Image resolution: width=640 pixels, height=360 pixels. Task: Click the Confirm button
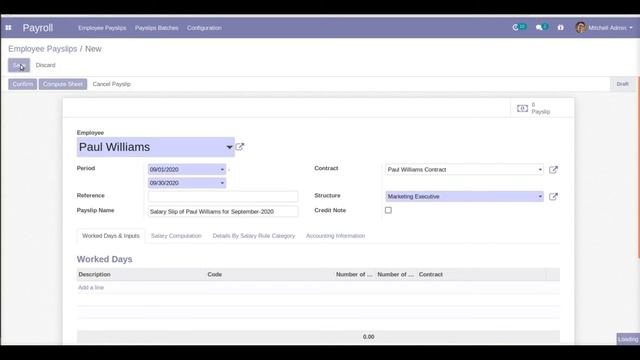coord(22,84)
